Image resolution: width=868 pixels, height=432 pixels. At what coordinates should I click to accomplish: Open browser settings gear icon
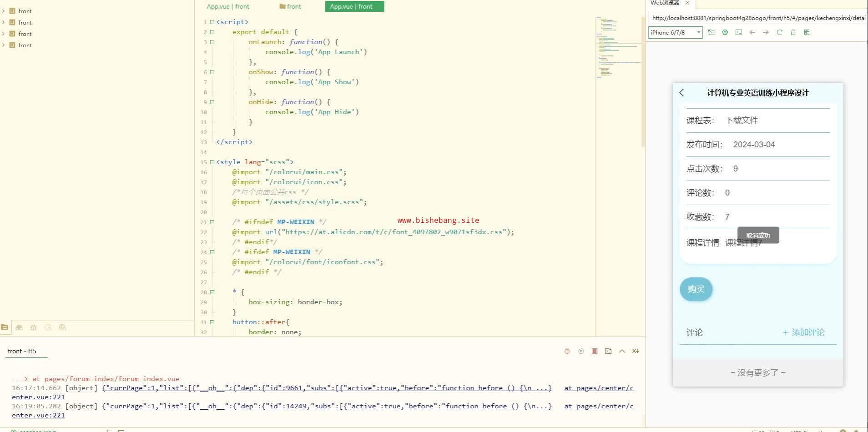pyautogui.click(x=725, y=32)
